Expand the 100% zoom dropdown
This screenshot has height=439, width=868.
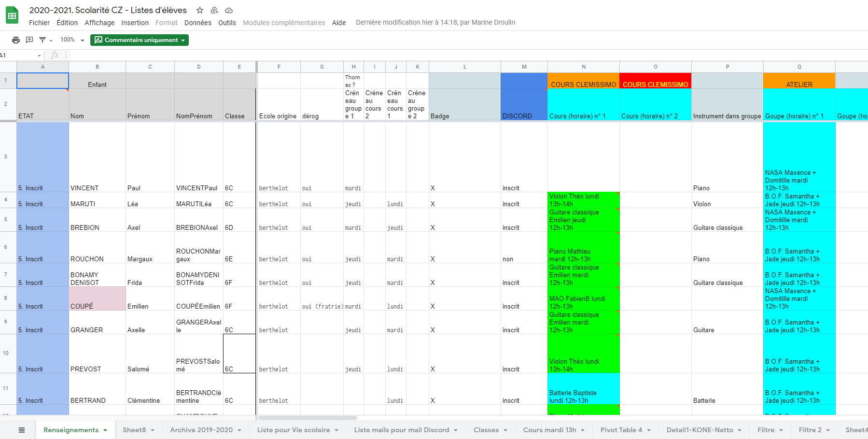72,40
